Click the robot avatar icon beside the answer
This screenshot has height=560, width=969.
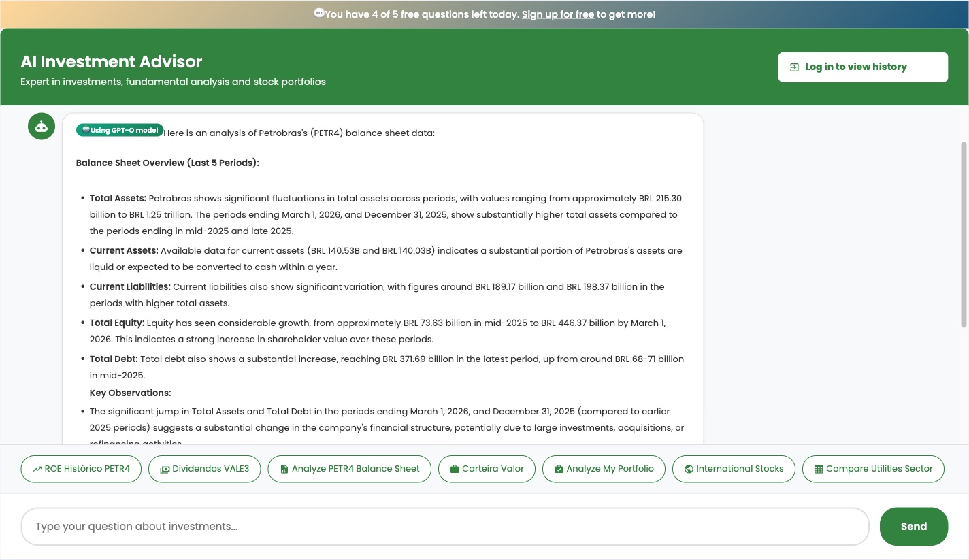tap(42, 127)
